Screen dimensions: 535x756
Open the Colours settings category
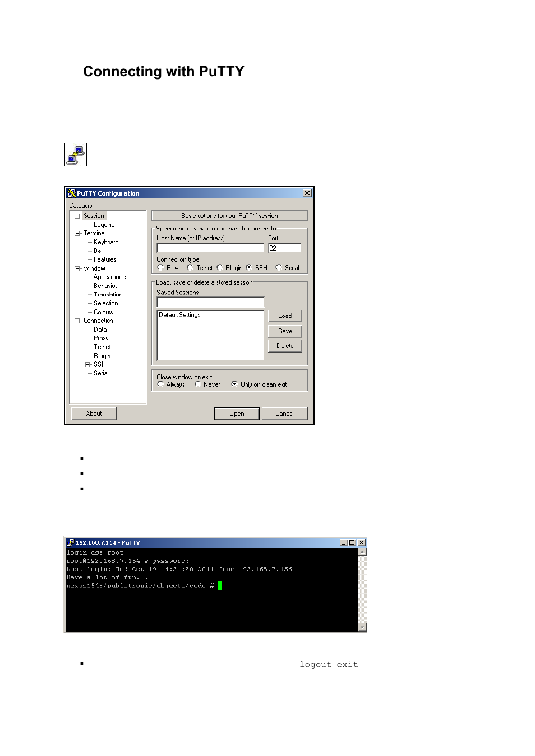click(103, 312)
